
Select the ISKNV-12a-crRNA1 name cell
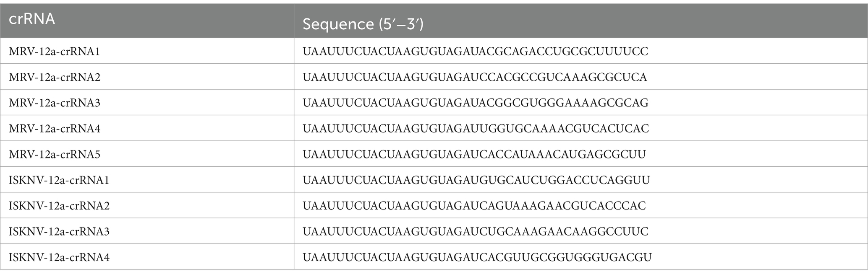(x=147, y=180)
